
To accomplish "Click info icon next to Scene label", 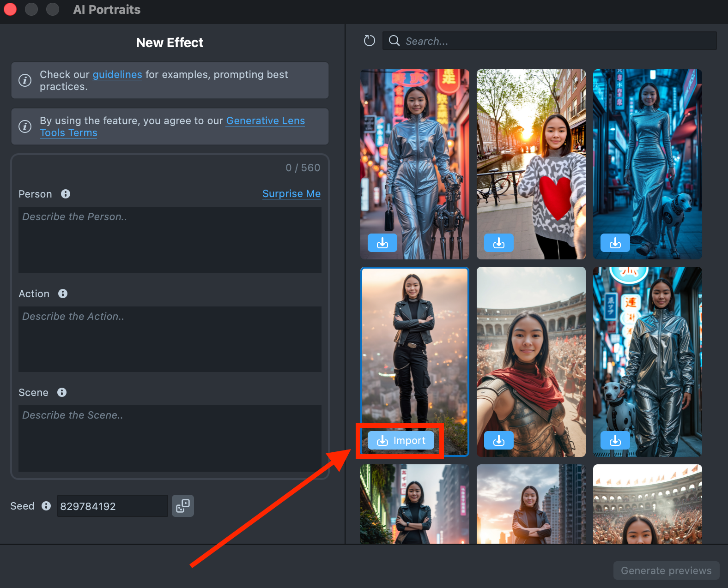I will (62, 392).
